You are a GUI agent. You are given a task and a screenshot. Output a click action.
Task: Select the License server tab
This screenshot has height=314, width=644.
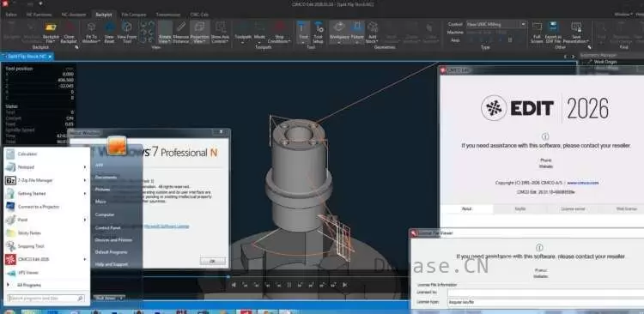pyautogui.click(x=573, y=209)
